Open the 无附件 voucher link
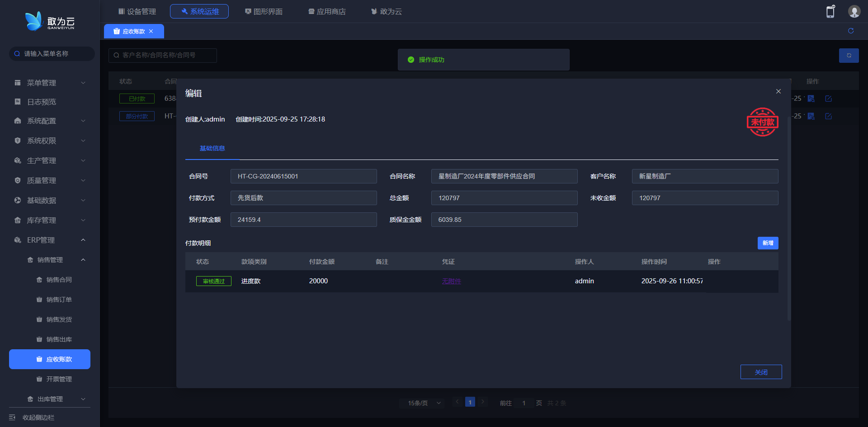This screenshot has width=868, height=427. click(451, 281)
